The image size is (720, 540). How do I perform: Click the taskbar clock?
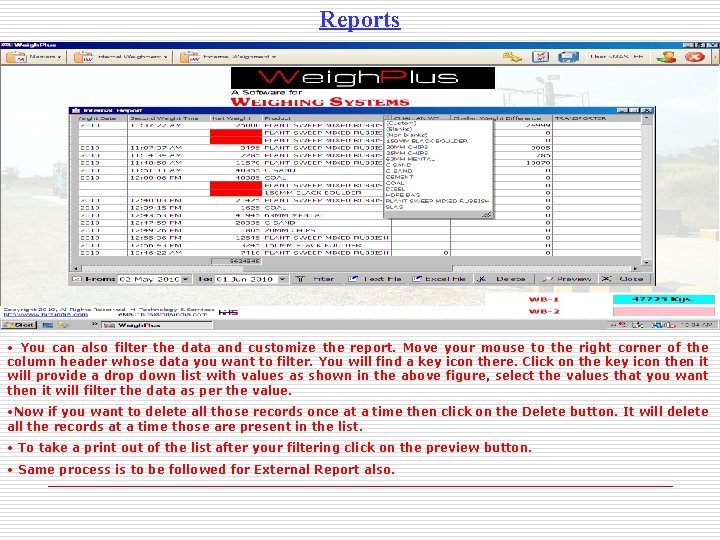click(x=696, y=325)
